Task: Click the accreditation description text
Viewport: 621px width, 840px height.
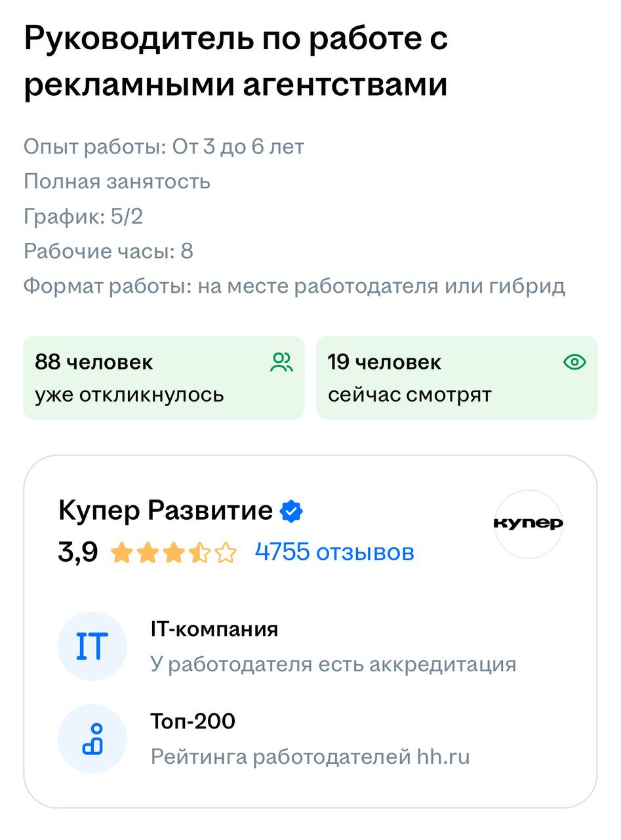Action: click(x=333, y=664)
